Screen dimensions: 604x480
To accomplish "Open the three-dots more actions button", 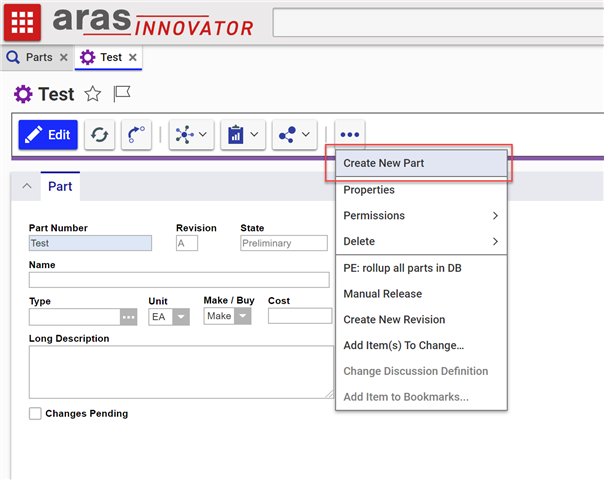I will [x=350, y=134].
